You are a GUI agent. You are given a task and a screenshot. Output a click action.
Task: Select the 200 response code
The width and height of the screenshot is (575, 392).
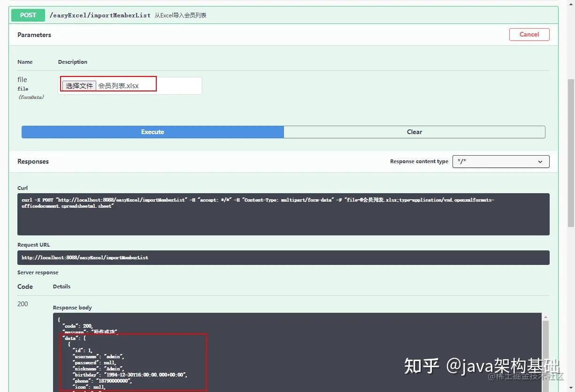(23, 304)
